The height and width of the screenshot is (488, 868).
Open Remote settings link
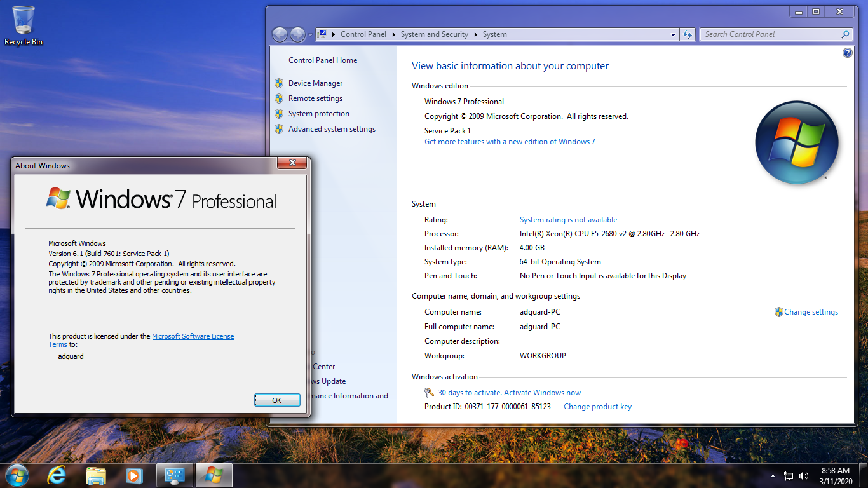(x=315, y=98)
